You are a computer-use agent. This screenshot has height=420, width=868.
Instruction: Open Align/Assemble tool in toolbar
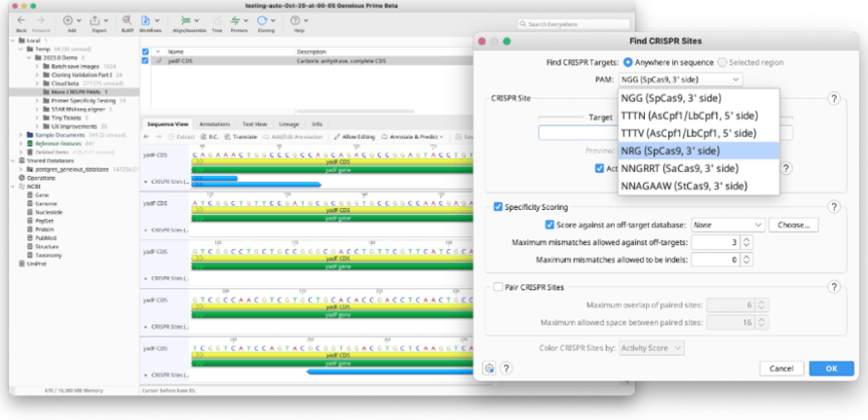pyautogui.click(x=186, y=20)
